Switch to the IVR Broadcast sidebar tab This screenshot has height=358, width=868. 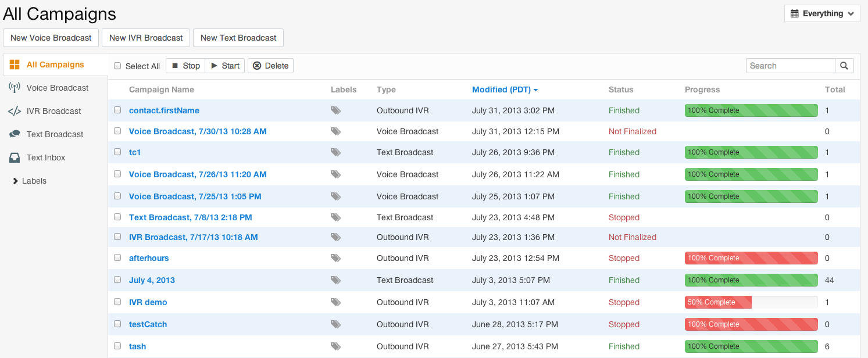click(x=53, y=111)
